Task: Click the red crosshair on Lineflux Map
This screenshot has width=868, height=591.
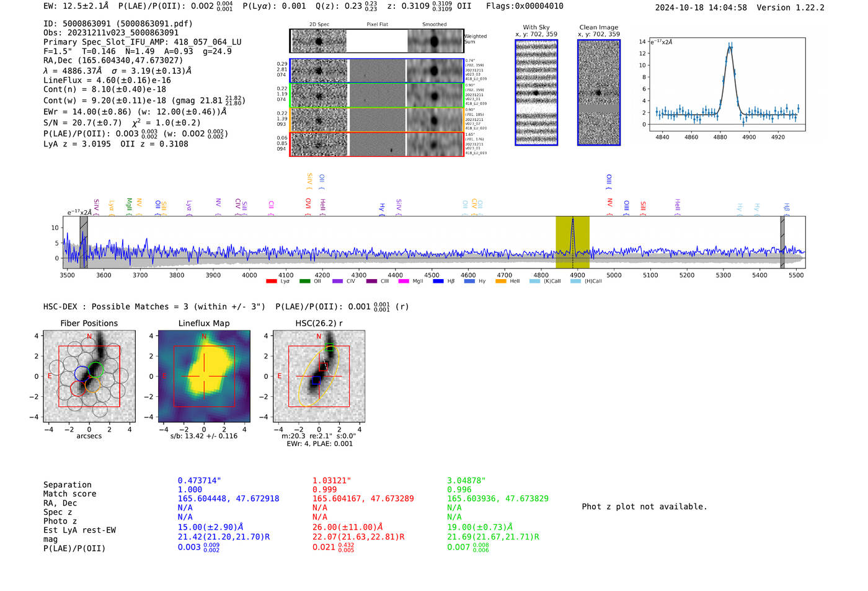Action: [x=204, y=376]
